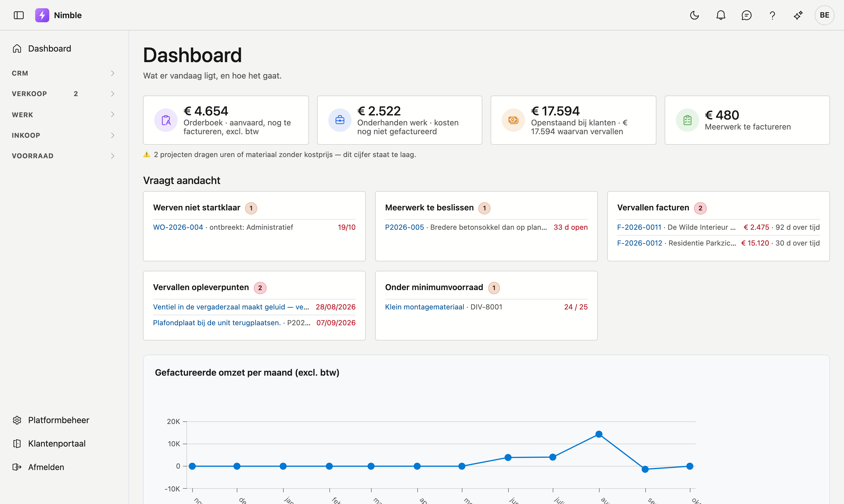The height and width of the screenshot is (504, 844).
Task: Click the Werven niet startklaar count badge
Action: (x=251, y=208)
